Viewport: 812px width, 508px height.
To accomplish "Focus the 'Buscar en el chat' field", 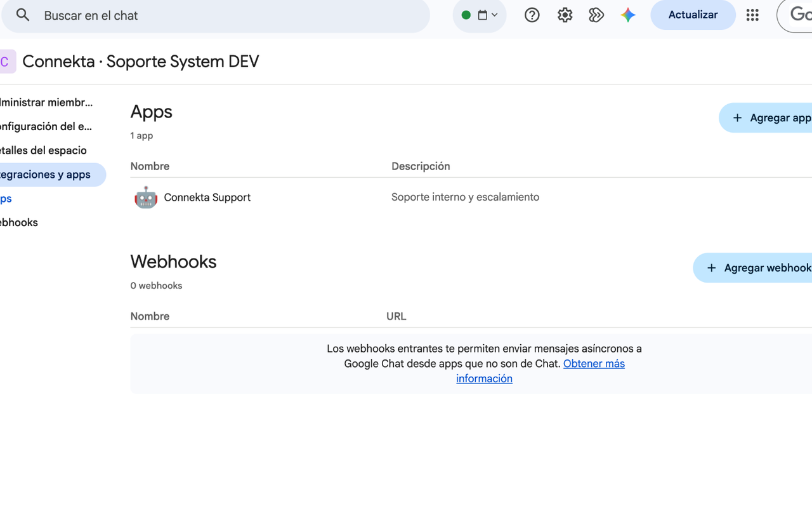I will (x=215, y=15).
